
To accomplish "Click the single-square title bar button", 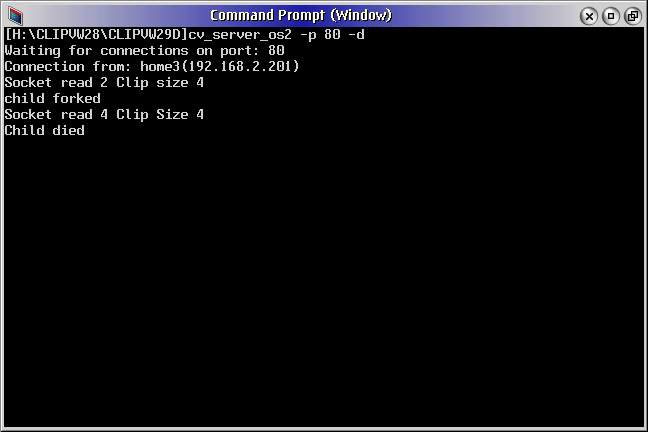I will tap(611, 16).
